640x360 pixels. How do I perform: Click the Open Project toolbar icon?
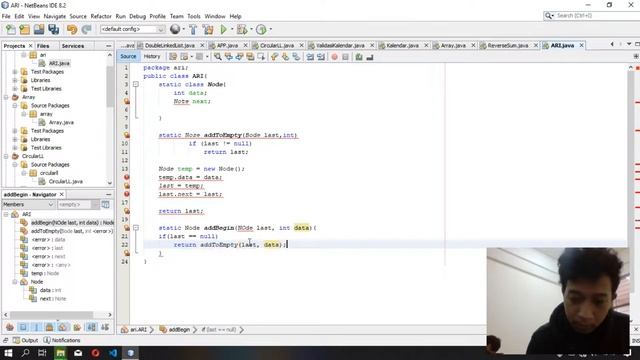[x=39, y=29]
